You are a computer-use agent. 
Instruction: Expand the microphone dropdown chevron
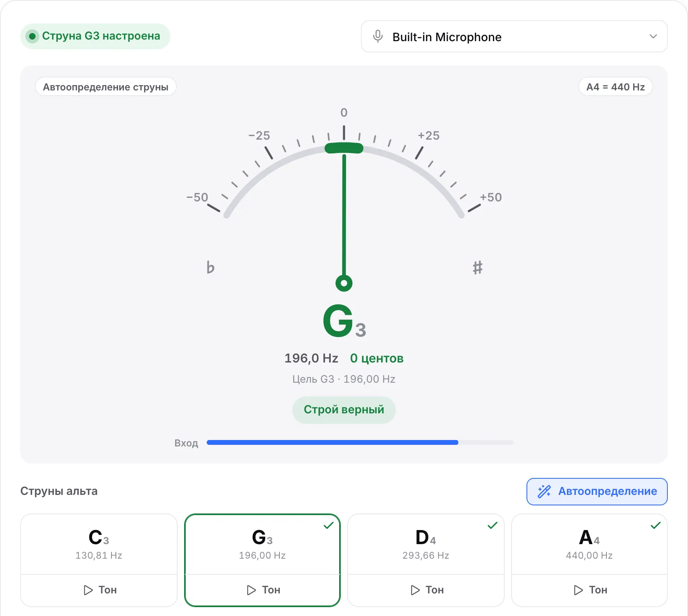coord(653,36)
